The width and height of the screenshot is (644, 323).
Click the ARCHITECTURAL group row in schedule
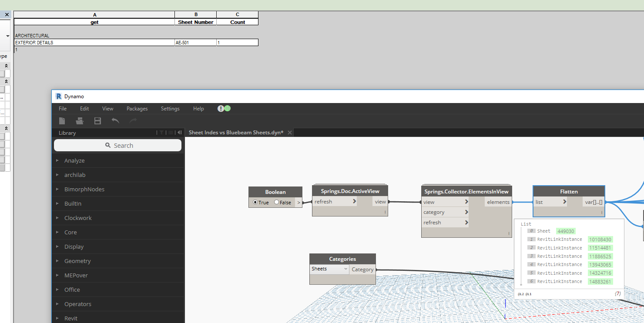click(x=32, y=36)
